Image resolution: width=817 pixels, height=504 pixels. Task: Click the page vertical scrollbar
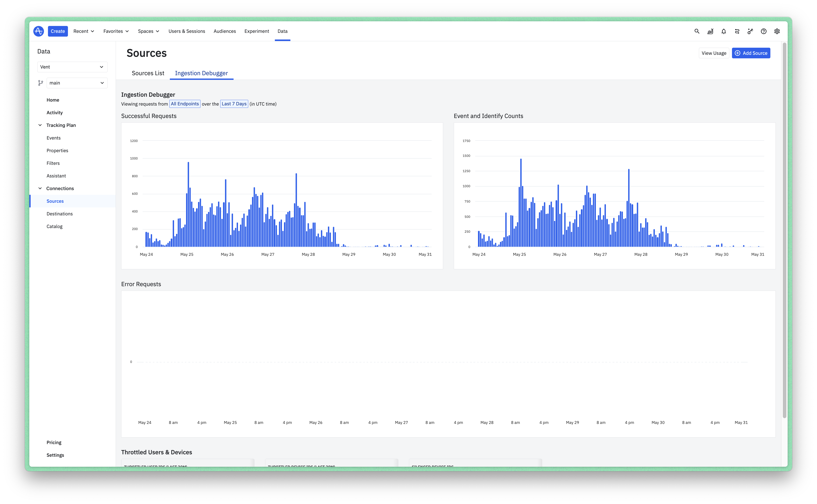(x=784, y=230)
